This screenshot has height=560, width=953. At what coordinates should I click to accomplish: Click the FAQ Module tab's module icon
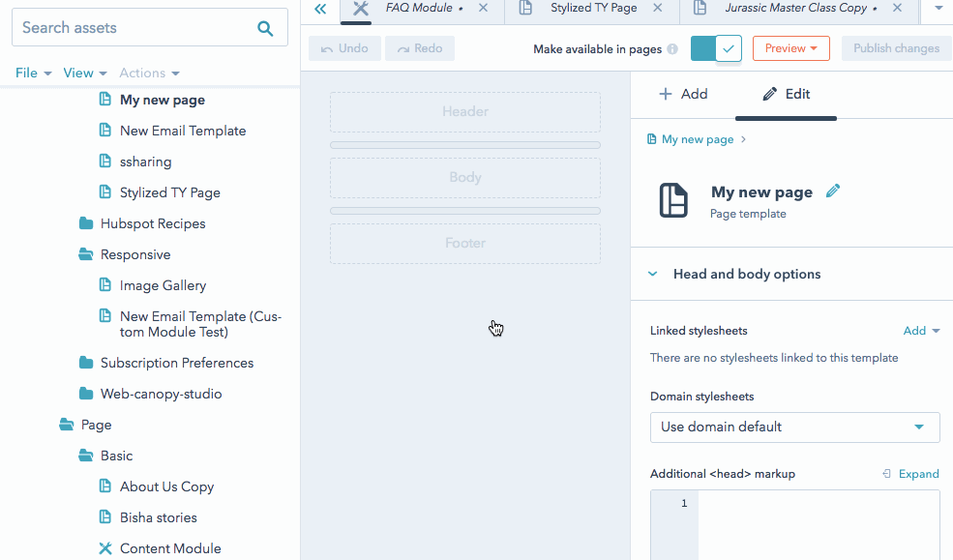pos(361,8)
